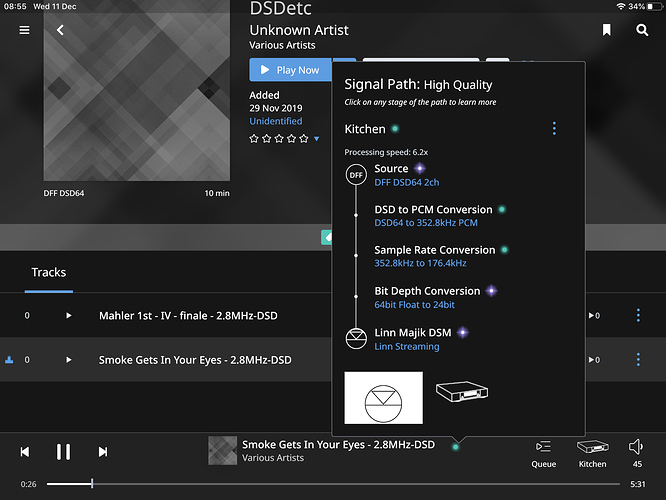Screen dimensions: 666x500
Task: Click the Play Now button
Action: point(290,70)
